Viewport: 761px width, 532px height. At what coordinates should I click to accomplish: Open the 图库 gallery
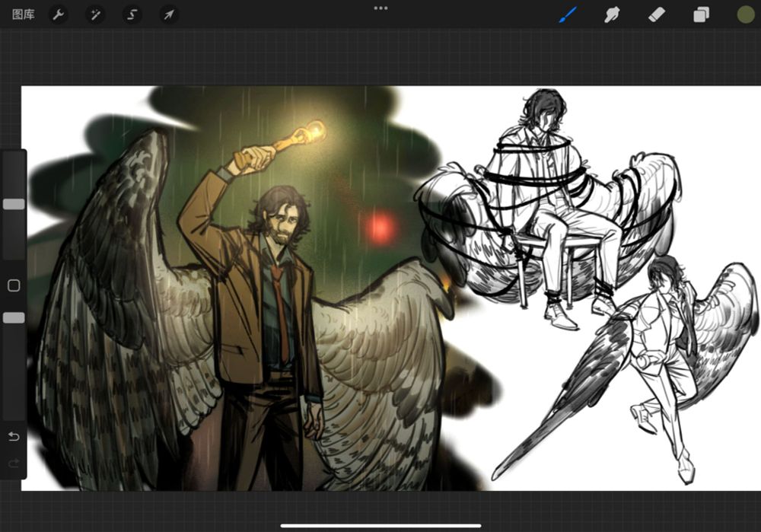click(x=24, y=14)
